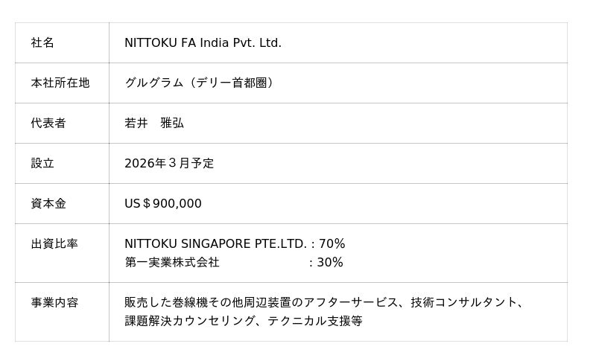This screenshot has height=364, width=596.
Task: Select the 第一実業株式会社 text
Action: [x=172, y=263]
